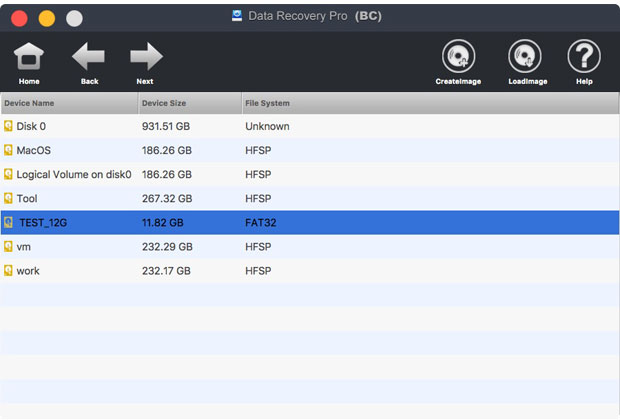Click the 931.51 GB size cell

(x=166, y=126)
